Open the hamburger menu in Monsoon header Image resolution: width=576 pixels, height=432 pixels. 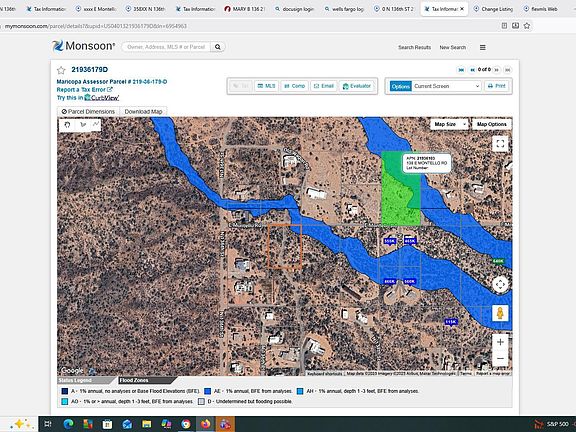[x=483, y=47]
